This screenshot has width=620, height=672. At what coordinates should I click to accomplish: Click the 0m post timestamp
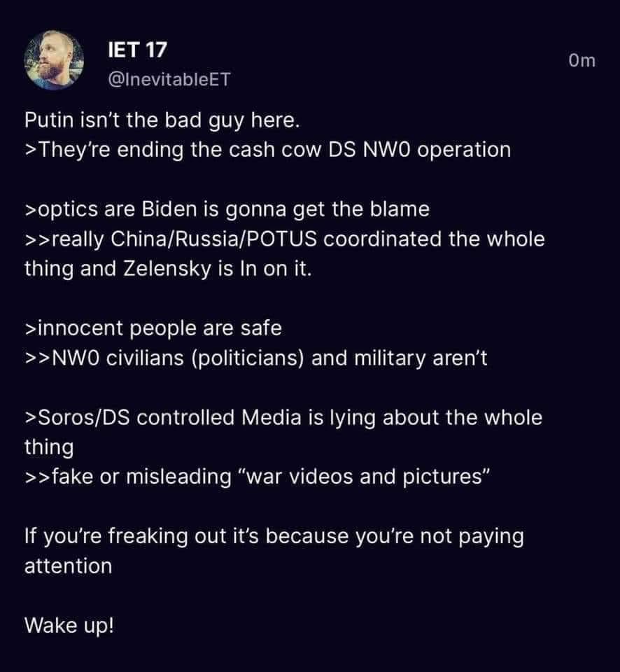[x=582, y=60]
